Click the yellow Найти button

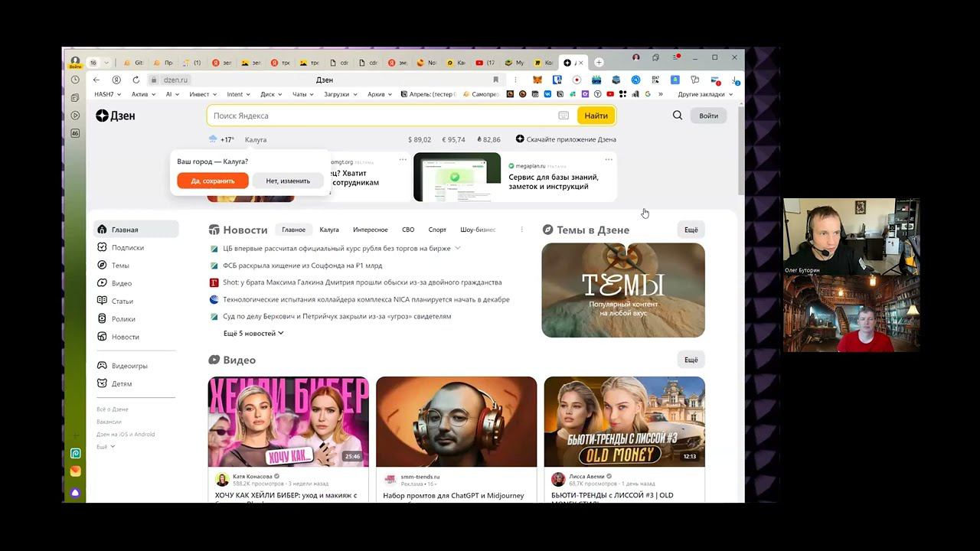pos(596,116)
